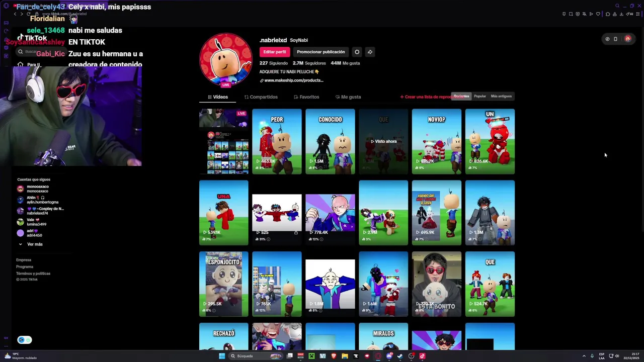Click 'Promocionar publicación' button

(x=321, y=52)
